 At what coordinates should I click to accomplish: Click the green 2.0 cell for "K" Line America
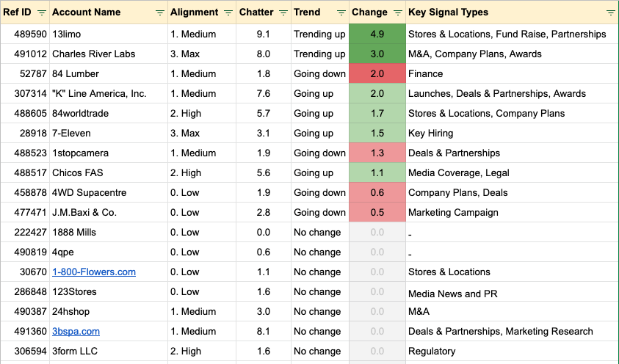[x=377, y=93]
